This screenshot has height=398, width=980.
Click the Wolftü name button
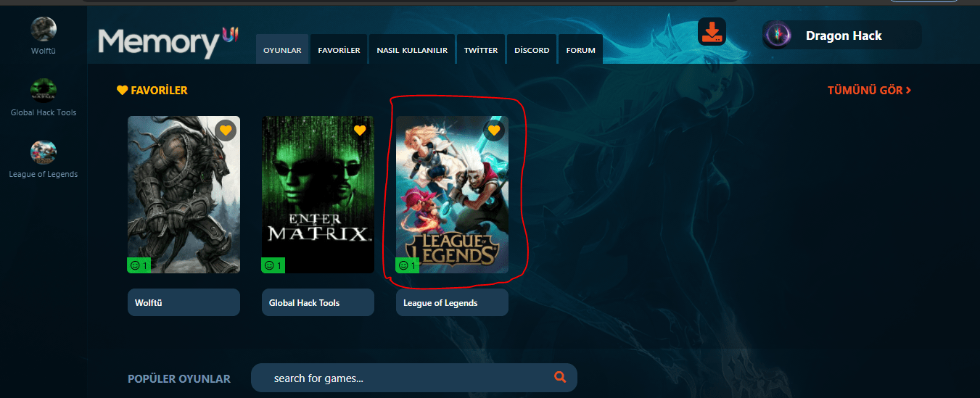[x=184, y=302]
